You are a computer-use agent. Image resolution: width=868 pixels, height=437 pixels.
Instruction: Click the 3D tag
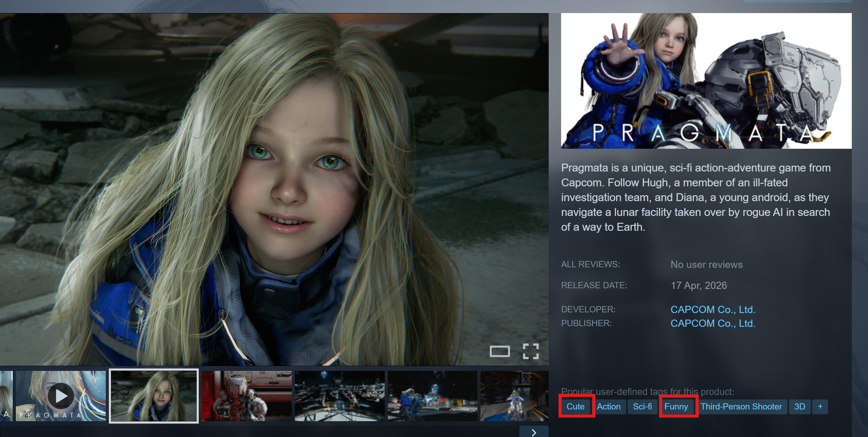[799, 407]
